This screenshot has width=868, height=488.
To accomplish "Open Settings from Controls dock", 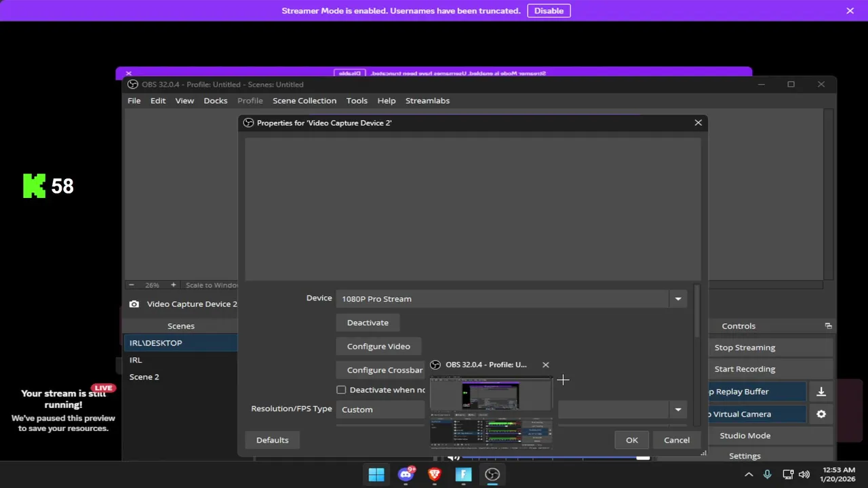I will coord(745,455).
